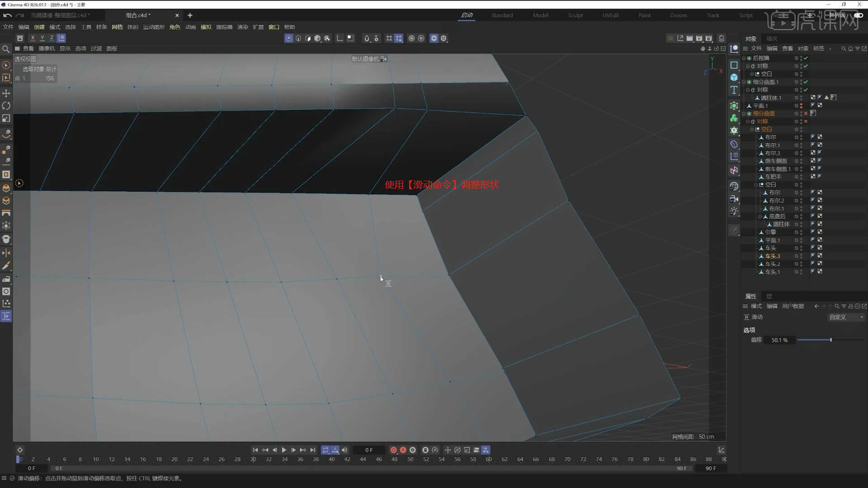The height and width of the screenshot is (488, 868).
Task: Switch to Sculpt layout
Action: pyautogui.click(x=575, y=15)
